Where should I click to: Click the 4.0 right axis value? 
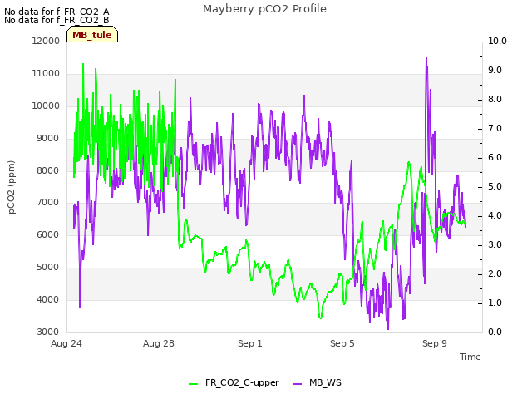tap(495, 216)
